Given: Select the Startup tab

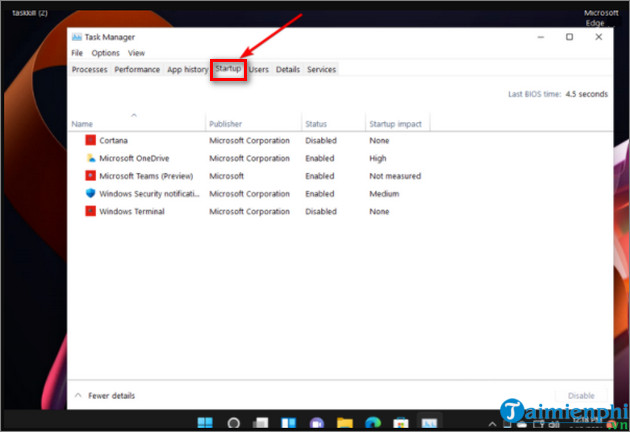Looking at the screenshot, I should click(228, 69).
